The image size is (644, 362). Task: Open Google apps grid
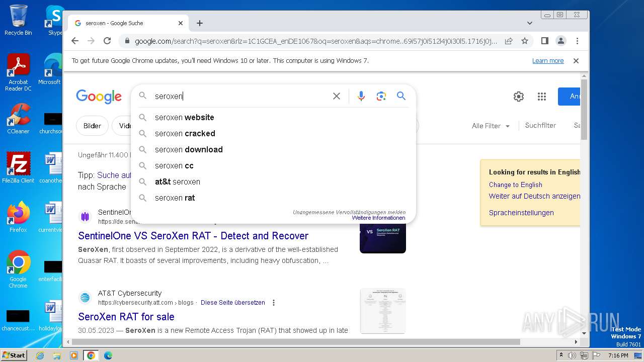coord(541,97)
